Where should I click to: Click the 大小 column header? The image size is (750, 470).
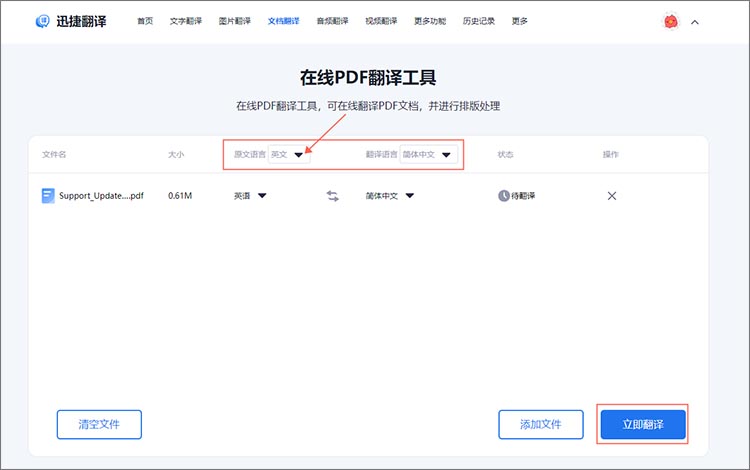(176, 154)
